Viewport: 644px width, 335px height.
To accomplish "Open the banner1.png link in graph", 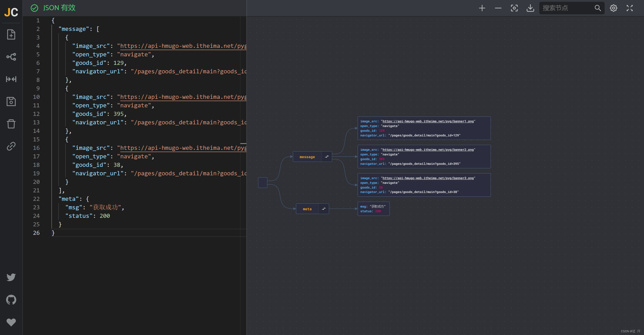I will [x=428, y=121].
